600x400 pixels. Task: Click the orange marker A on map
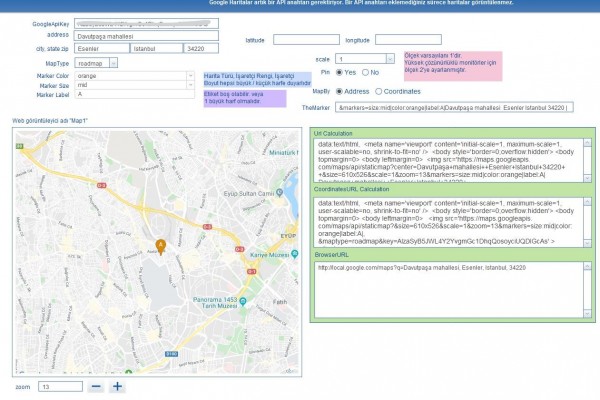click(161, 244)
